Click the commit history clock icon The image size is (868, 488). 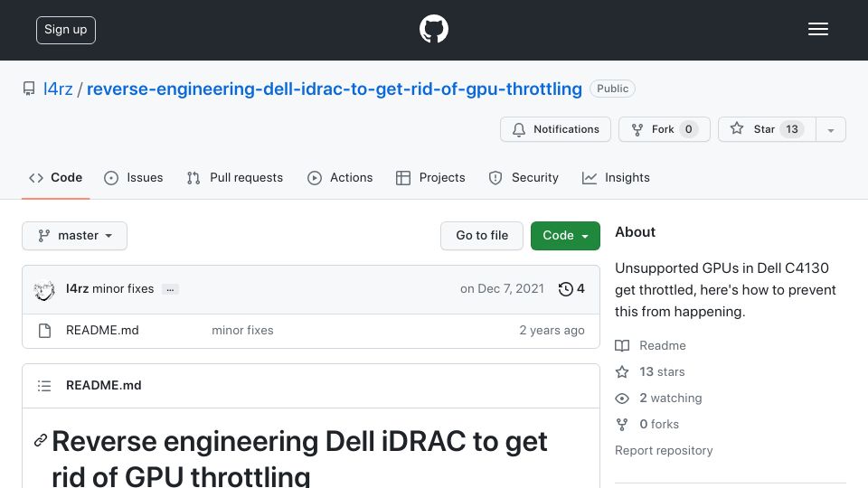565,289
